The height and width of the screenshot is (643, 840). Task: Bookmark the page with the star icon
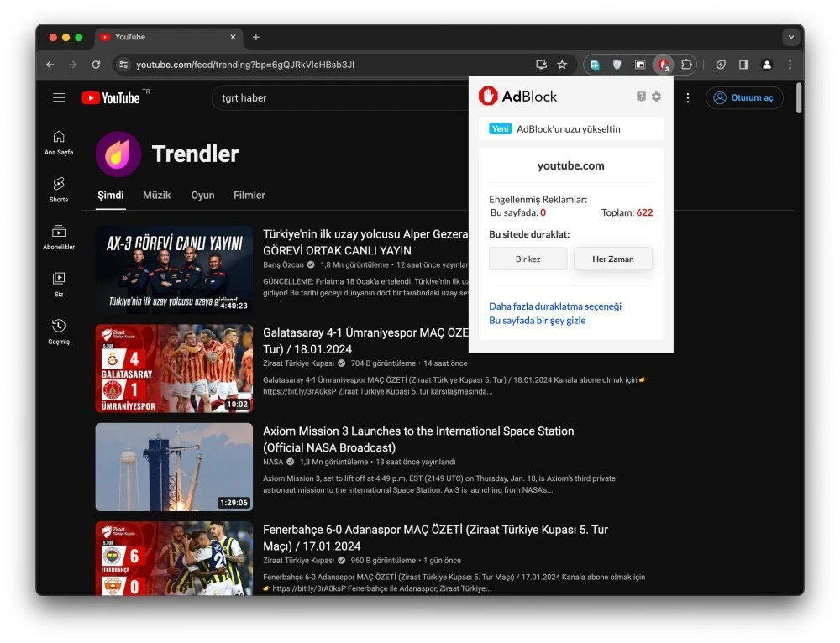click(x=563, y=65)
